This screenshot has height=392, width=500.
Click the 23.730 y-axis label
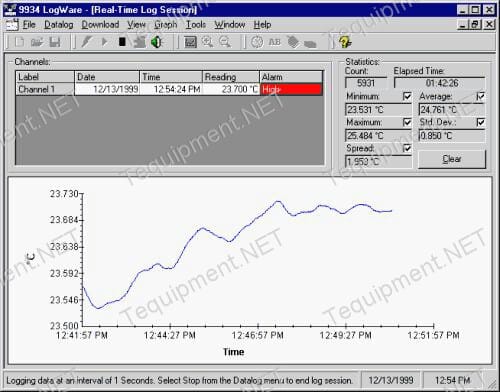point(64,194)
